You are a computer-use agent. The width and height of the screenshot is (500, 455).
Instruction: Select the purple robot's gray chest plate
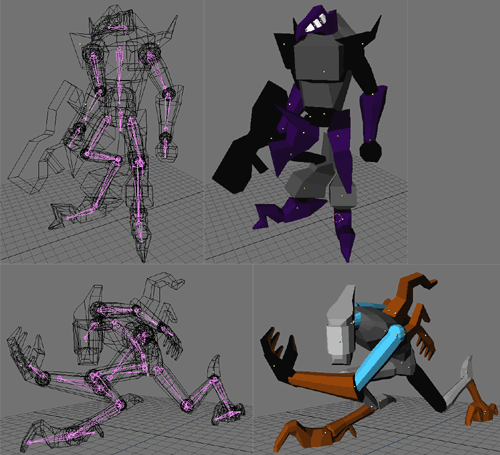tap(318, 57)
